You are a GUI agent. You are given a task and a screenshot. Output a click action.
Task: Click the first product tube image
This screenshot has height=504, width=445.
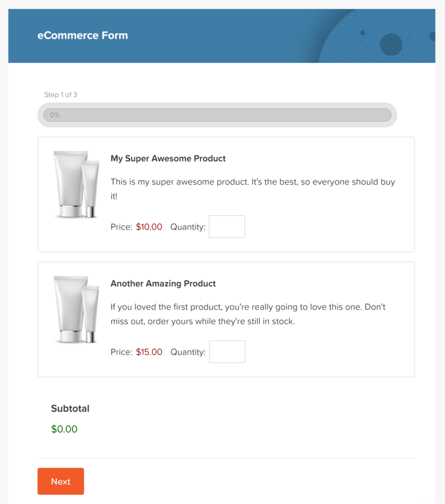[x=76, y=185]
